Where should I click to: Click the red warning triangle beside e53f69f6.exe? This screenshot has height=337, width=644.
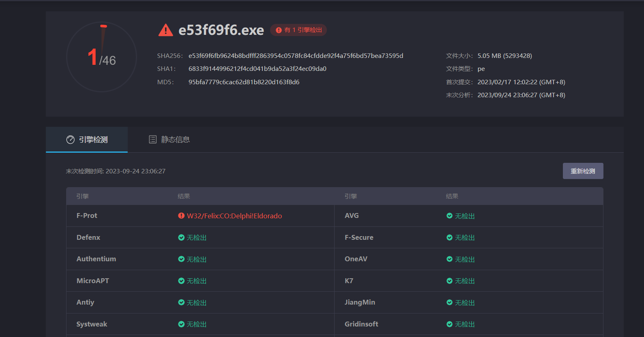point(165,30)
